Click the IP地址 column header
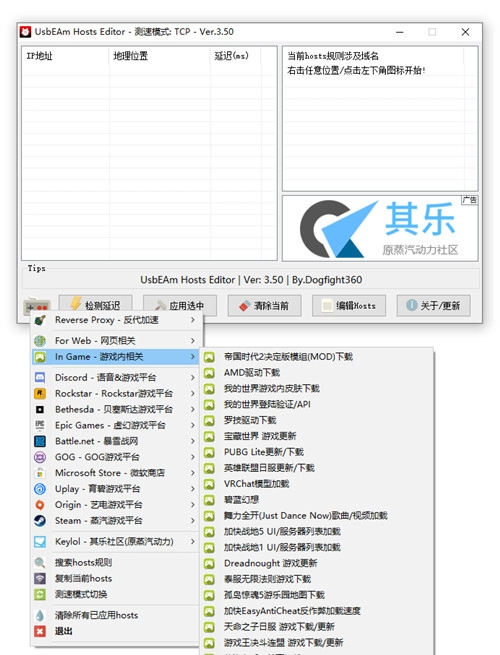Screen dimensions: 500x655 point(66,56)
